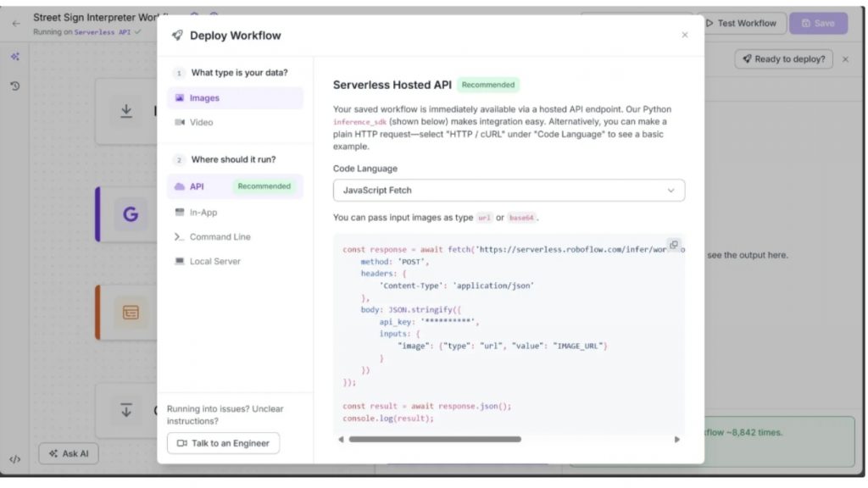Open Talk to an Engineer

(x=223, y=442)
